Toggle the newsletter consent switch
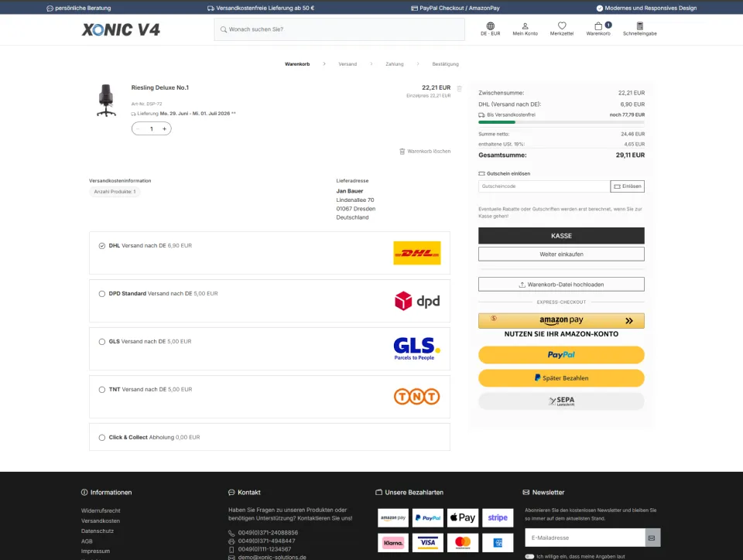This screenshot has width=743, height=560. click(x=529, y=557)
